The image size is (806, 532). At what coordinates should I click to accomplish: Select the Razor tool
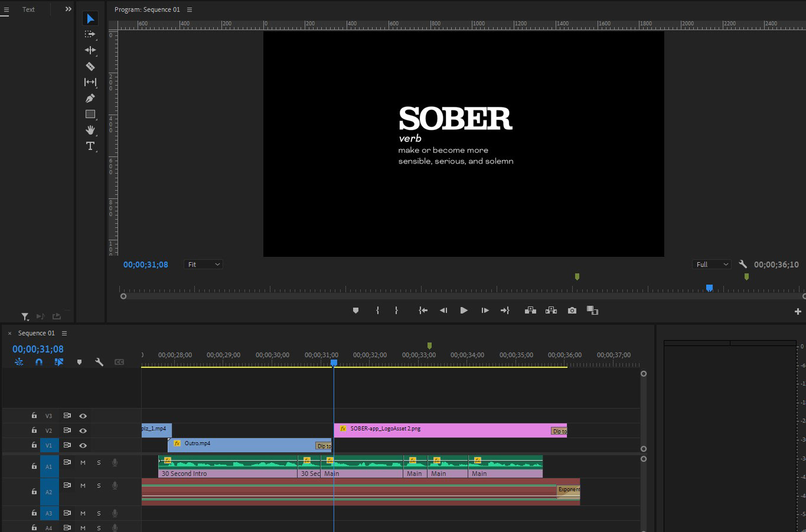(90, 66)
